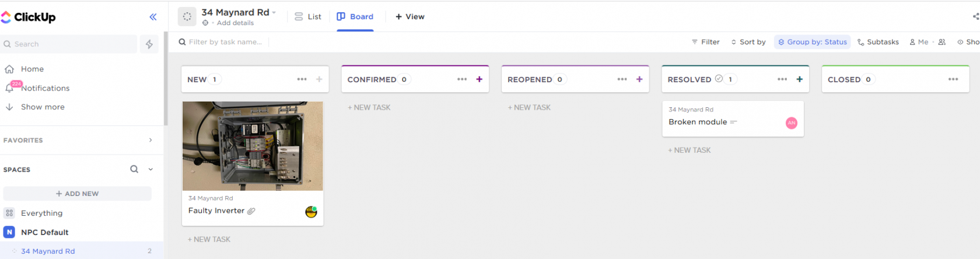The height and width of the screenshot is (259, 980).
Task: Open the Notifications bell icon
Action: pos(9,88)
